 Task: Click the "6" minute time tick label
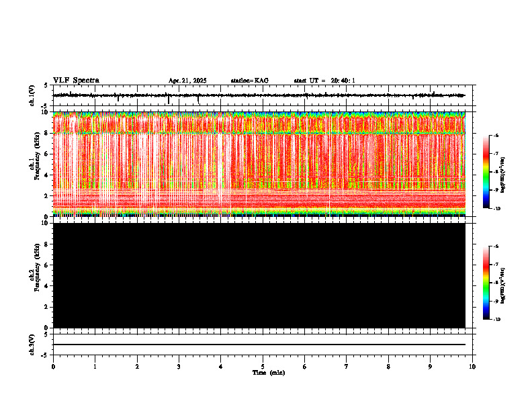[305, 367]
